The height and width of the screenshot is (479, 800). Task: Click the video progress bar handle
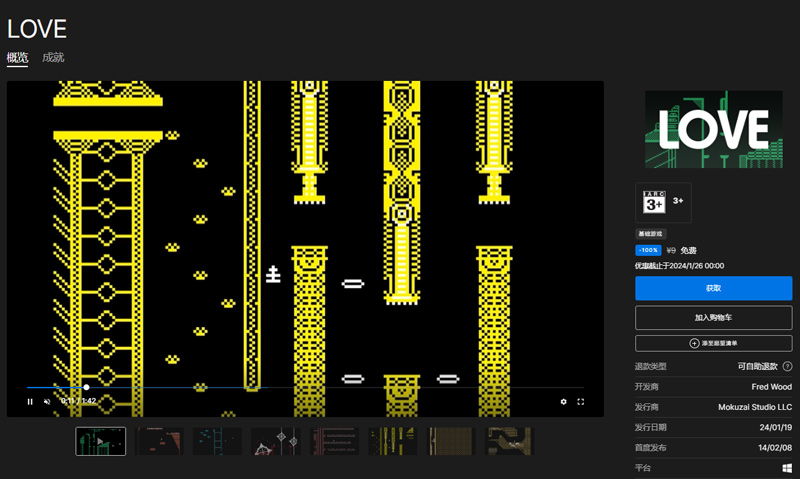pyautogui.click(x=86, y=387)
